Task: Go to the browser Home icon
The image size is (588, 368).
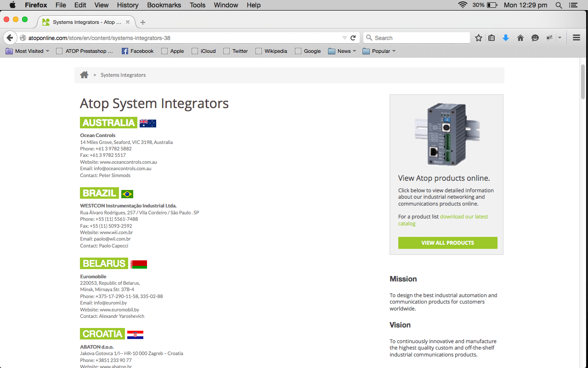Action: (520, 38)
